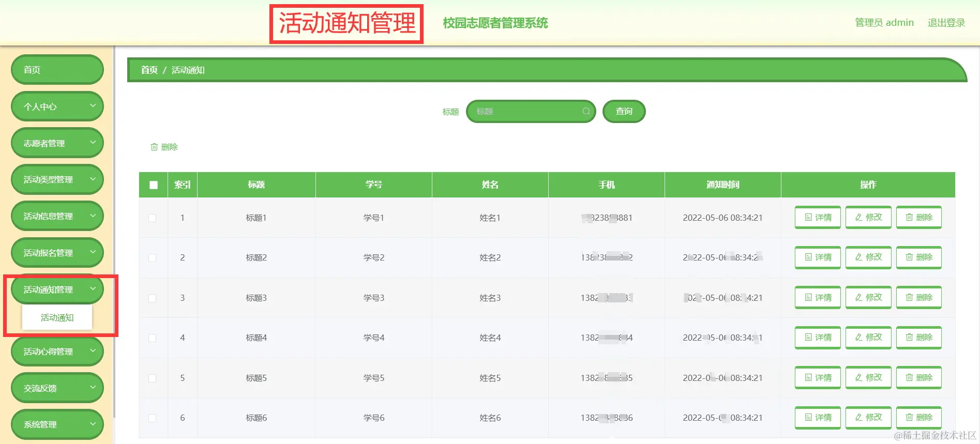Expand the 活动心得管理 sidebar chevron

93,351
